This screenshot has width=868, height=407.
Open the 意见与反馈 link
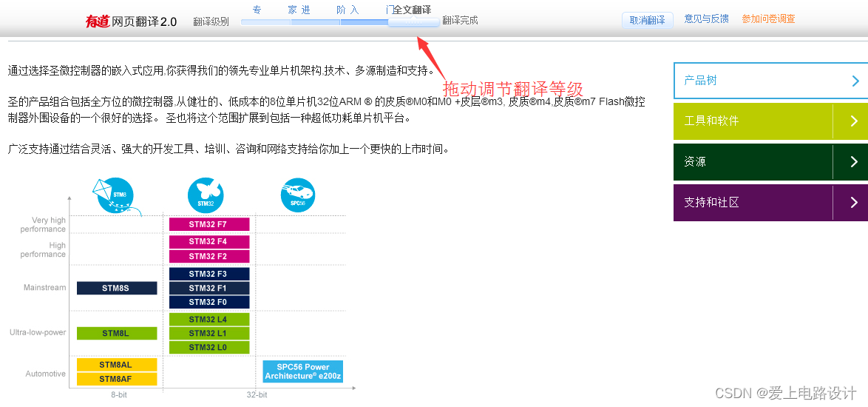click(x=706, y=18)
